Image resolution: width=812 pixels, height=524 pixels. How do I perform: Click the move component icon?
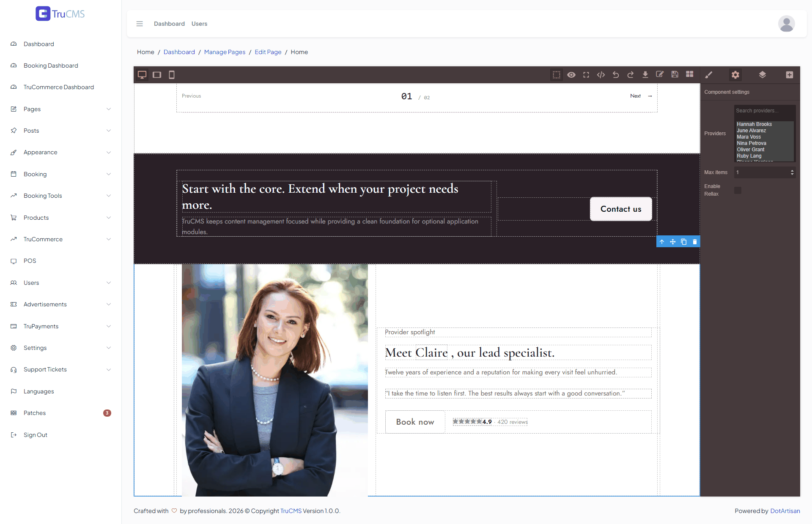click(x=673, y=242)
